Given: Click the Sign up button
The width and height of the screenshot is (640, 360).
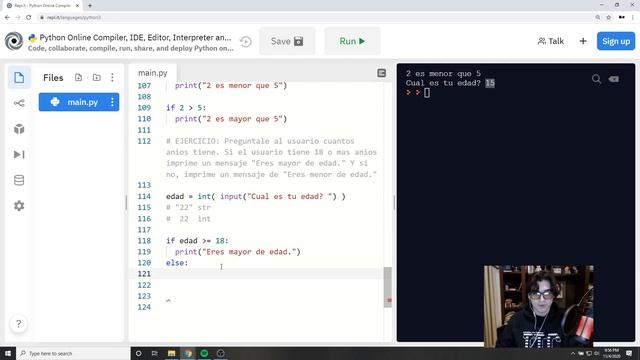Looking at the screenshot, I should pyautogui.click(x=616, y=41).
